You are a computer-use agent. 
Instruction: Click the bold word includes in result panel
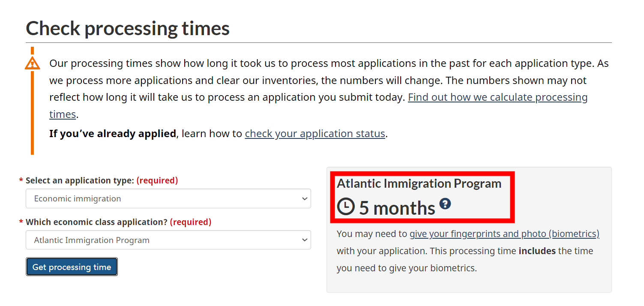pyautogui.click(x=537, y=251)
